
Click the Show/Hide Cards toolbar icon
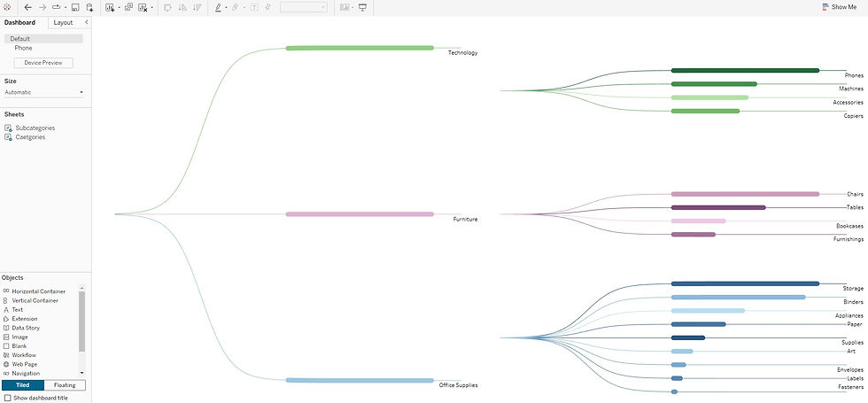[x=345, y=7]
